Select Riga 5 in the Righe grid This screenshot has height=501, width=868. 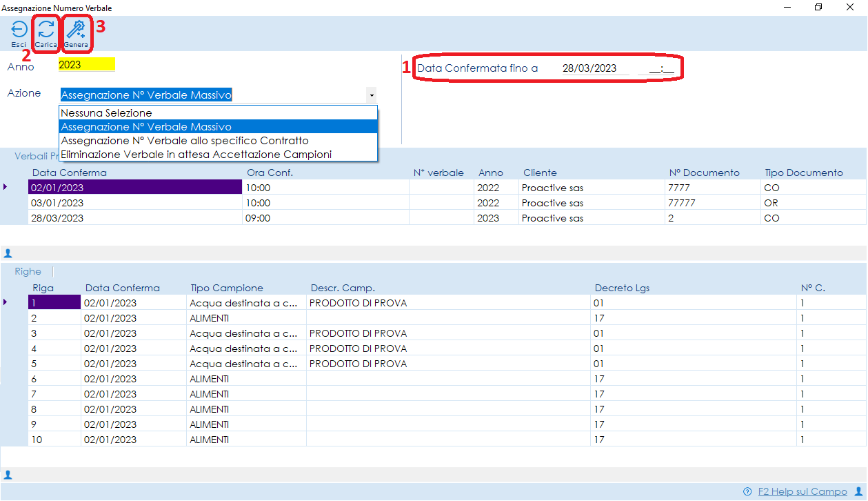point(447,364)
